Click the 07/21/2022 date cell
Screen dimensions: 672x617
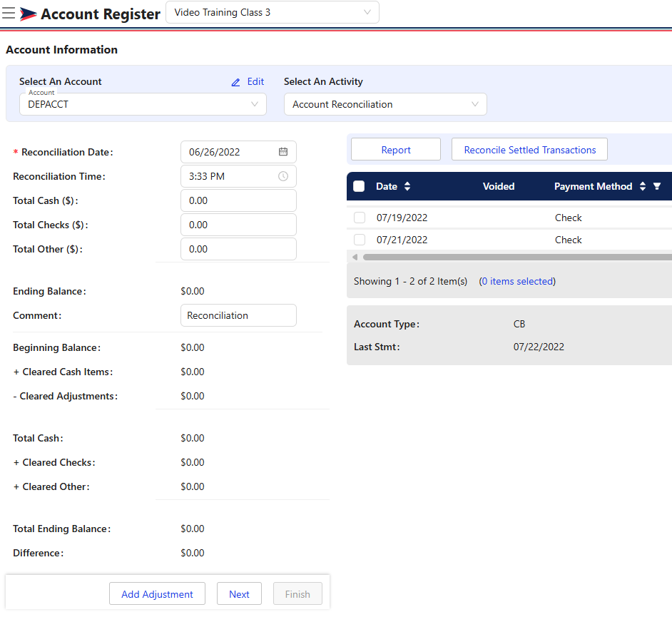(402, 240)
